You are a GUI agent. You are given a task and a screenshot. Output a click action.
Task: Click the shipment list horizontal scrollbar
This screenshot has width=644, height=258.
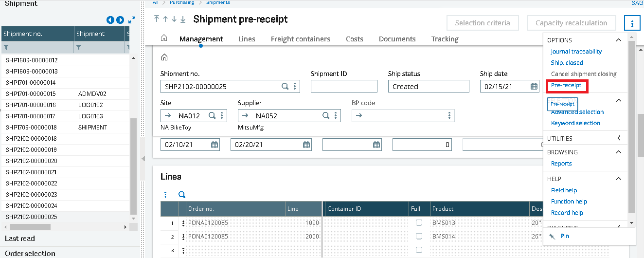click(30, 227)
